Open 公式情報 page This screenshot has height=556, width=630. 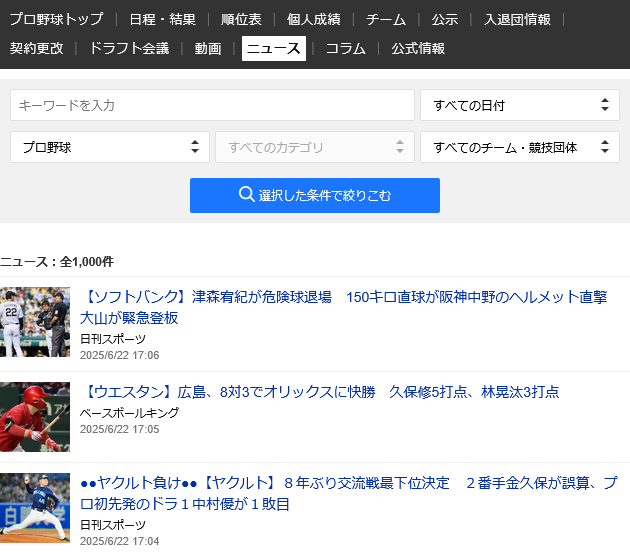click(418, 48)
